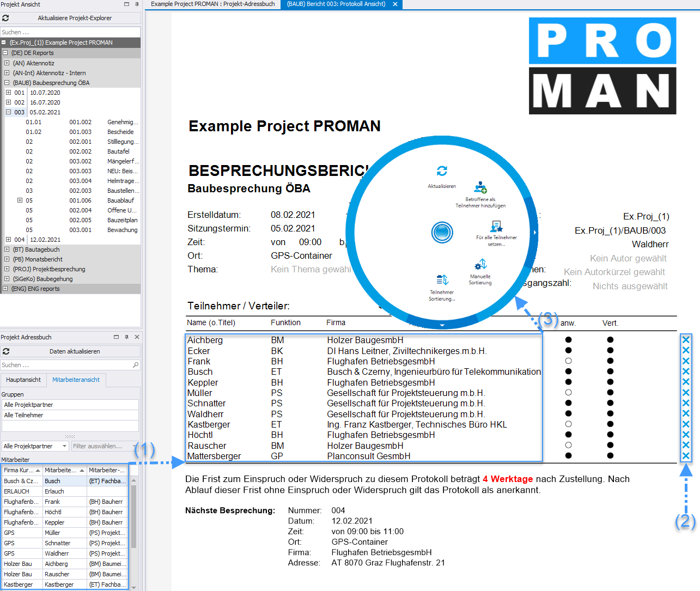The image size is (700, 591).
Task: Toggle Müller's anw. attendance circle
Action: pyautogui.click(x=568, y=393)
